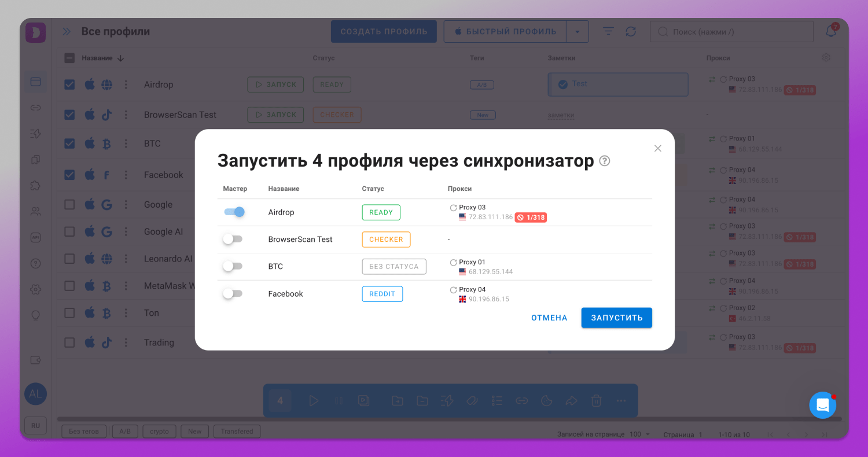Image resolution: width=868 pixels, height=457 pixels.
Task: Refresh Proxy 04 in Facebook dialog row
Action: (x=453, y=290)
